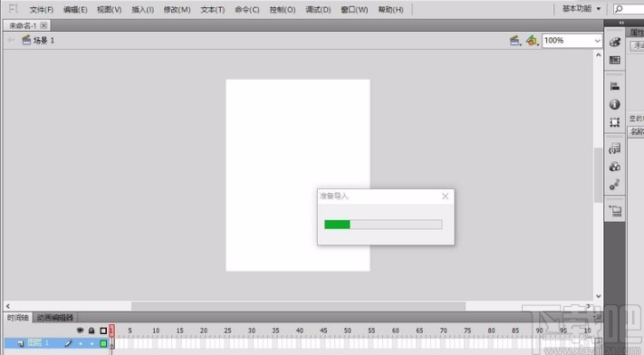The image size is (644, 355).
Task: Click the red playhead at frame 1
Action: (111, 331)
